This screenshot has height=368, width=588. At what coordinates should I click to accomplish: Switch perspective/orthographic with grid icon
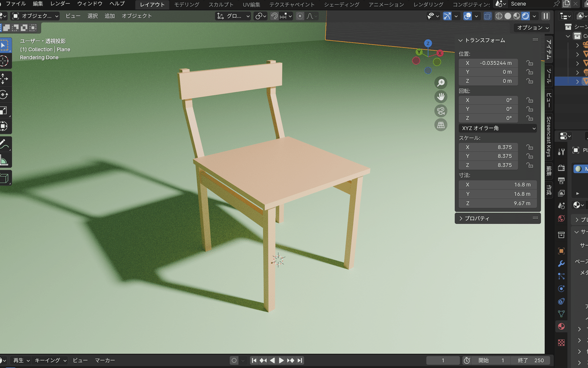tap(441, 125)
